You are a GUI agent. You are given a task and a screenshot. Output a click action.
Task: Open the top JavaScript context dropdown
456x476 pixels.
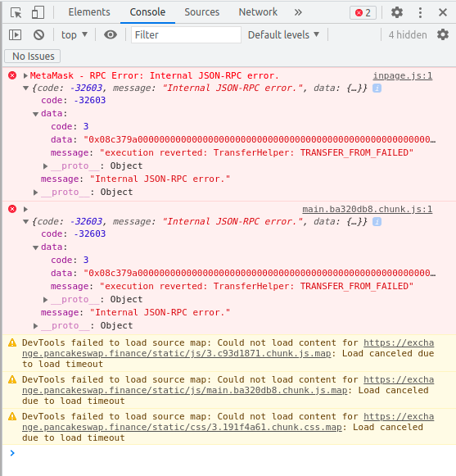point(74,35)
